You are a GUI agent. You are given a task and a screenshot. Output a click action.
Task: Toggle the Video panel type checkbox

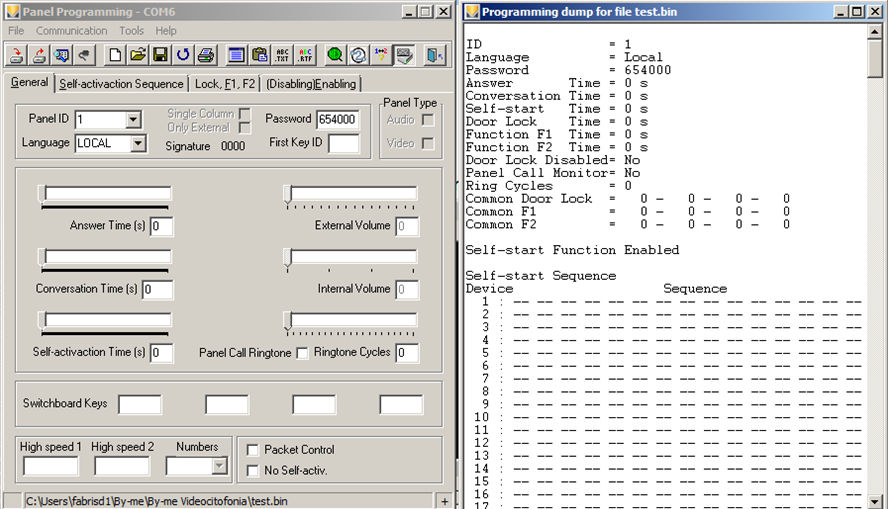click(428, 143)
